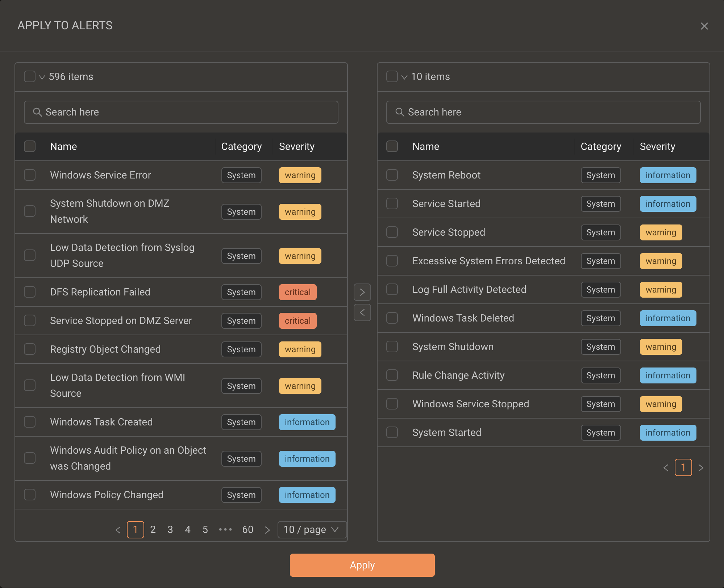Tick Windows Policy Changed checkbox

pyautogui.click(x=30, y=495)
